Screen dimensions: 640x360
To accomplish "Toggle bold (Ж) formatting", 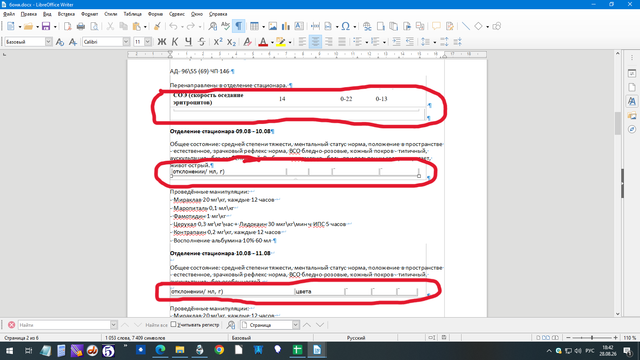I will pyautogui.click(x=162, y=42).
